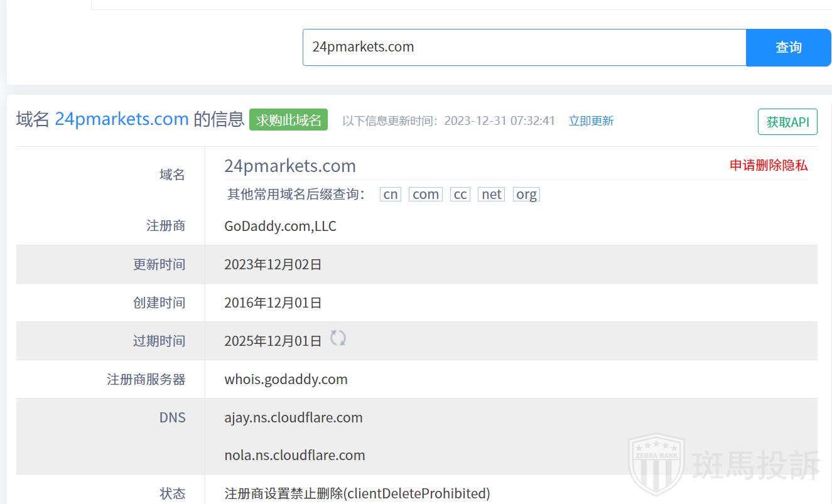This screenshot has height=504, width=832.
Task: Choose the cc suffix option
Action: (460, 195)
